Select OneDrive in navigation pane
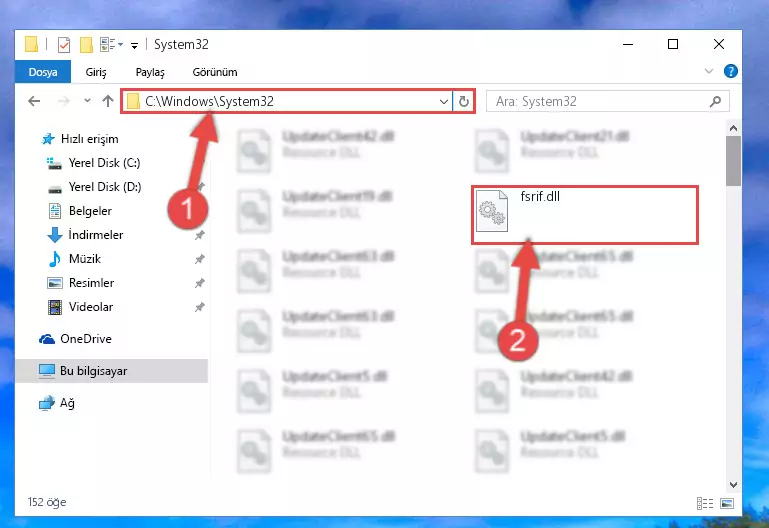The image size is (769, 528). click(85, 339)
